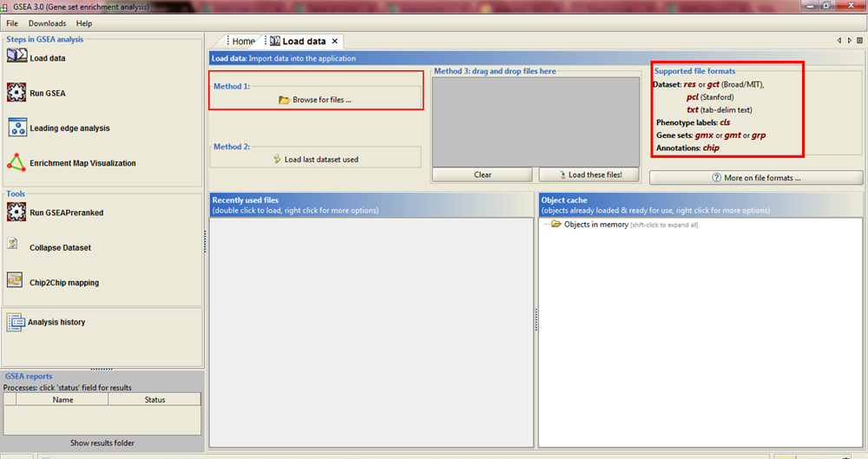Click the question mark icon on More on file formats
The image size is (868, 459).
(716, 178)
